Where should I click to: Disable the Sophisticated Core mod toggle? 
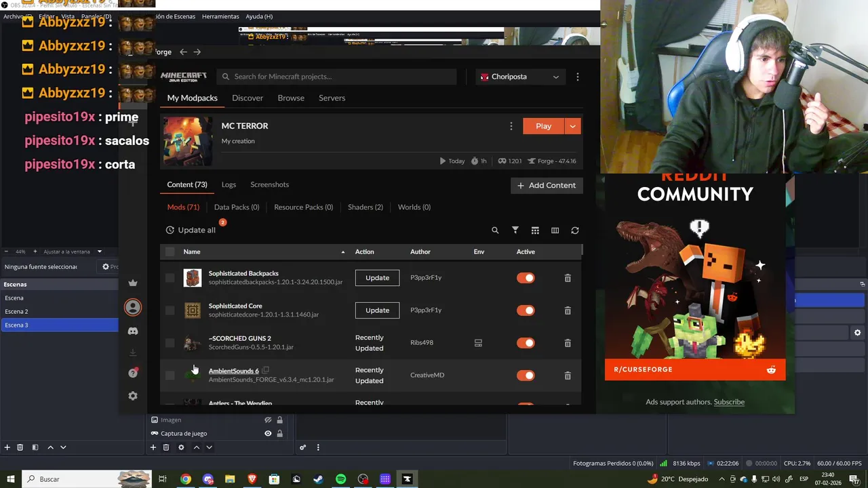526,310
